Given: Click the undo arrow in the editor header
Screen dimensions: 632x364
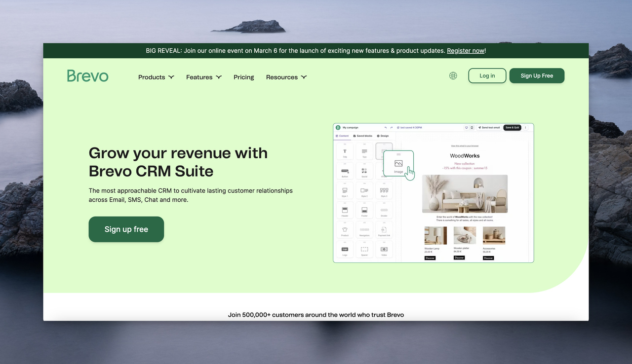Looking at the screenshot, I should [x=386, y=127].
